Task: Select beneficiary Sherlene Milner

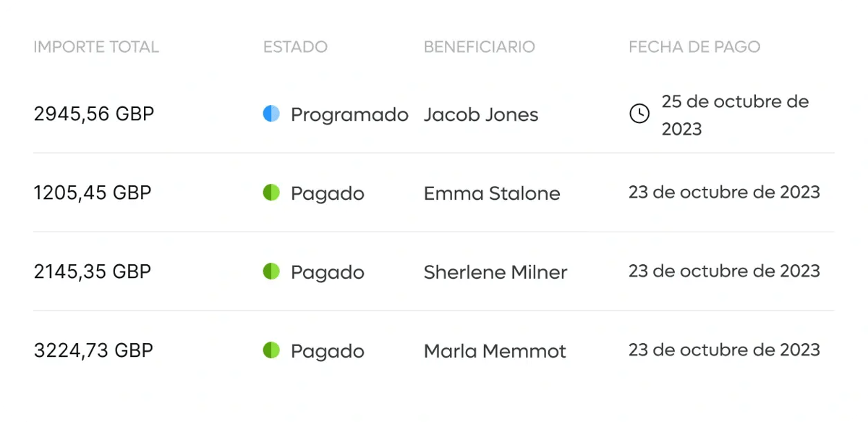Action: 495,272
